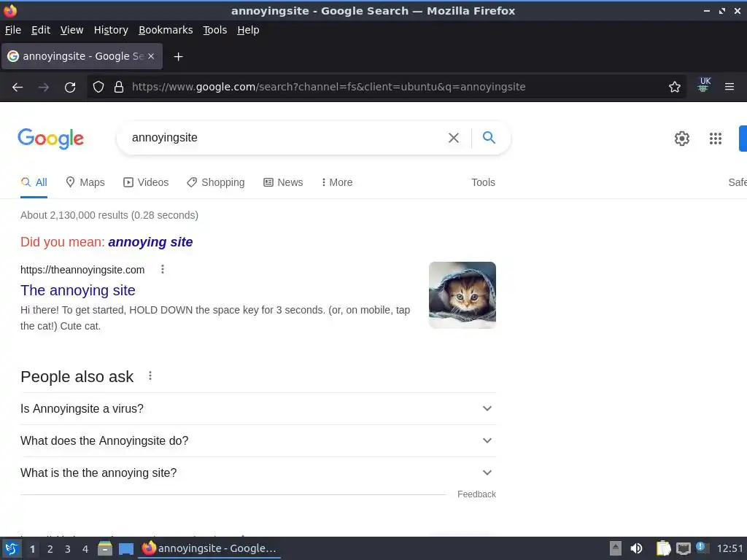This screenshot has width=747, height=560.
Task: Open the file manager in taskbar
Action: click(105, 548)
